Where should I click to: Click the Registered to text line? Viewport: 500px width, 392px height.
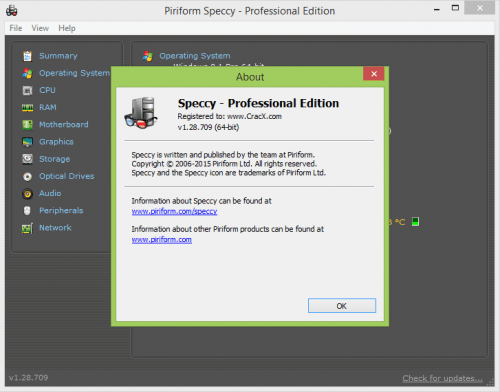click(229, 116)
